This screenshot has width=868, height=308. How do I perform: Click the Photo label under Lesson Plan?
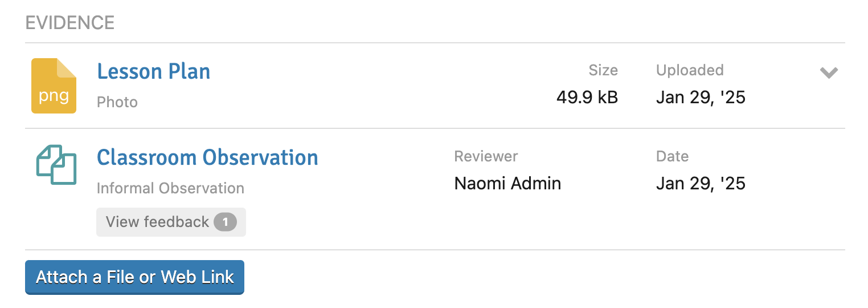(117, 102)
